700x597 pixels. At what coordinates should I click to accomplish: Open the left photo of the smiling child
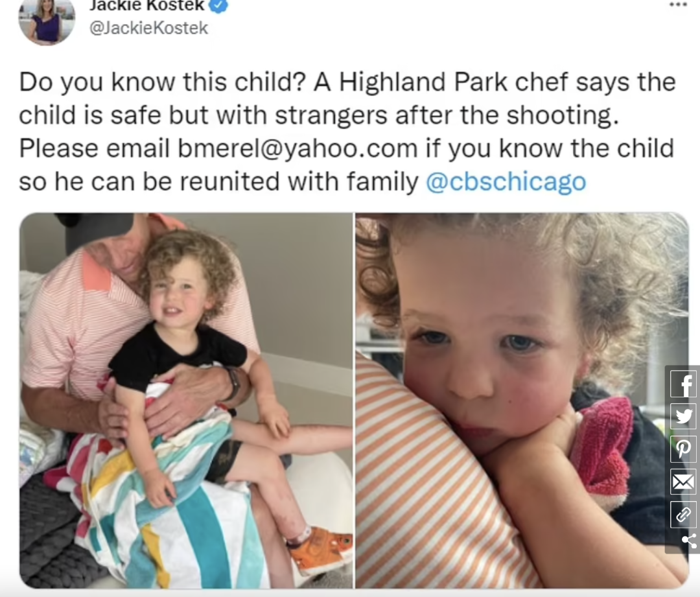pos(186,401)
